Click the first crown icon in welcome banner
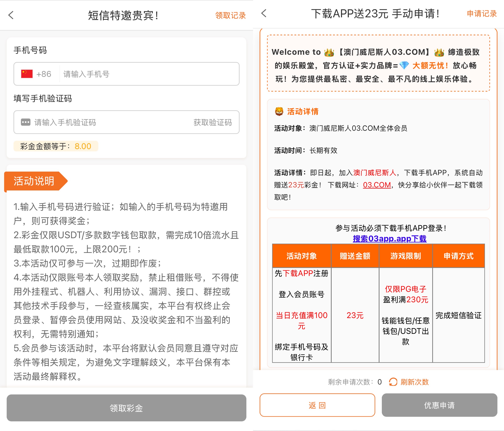504x431 pixels. (x=329, y=52)
